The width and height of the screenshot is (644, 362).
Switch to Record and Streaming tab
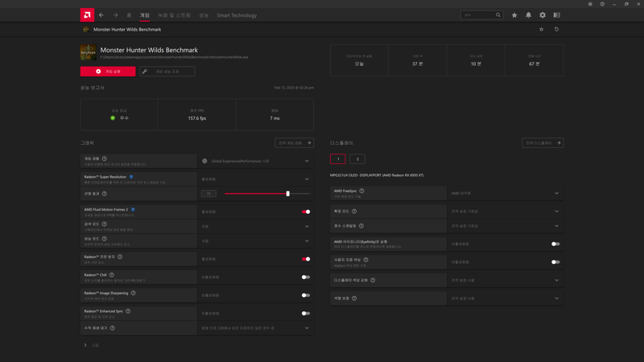(174, 15)
